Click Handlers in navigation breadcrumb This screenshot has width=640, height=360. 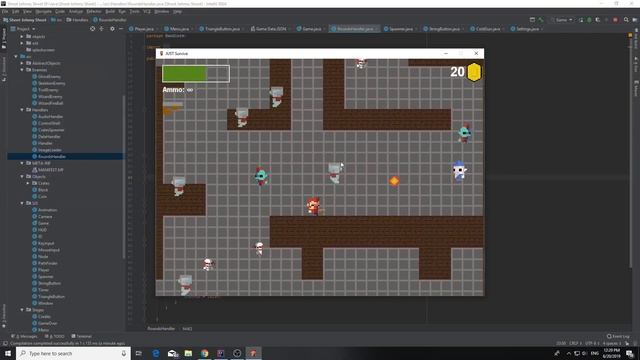(x=78, y=20)
